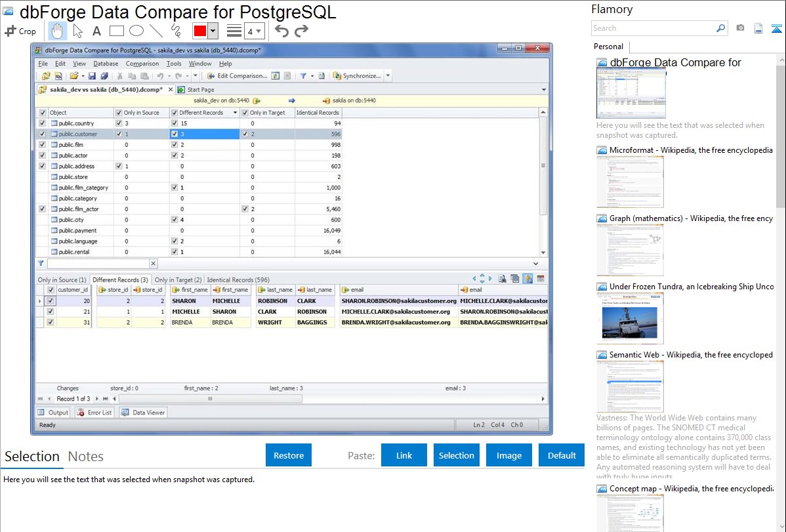Open the filter funnel dropdown arrow in toolbar
Image resolution: width=786 pixels, height=532 pixels.
point(312,75)
